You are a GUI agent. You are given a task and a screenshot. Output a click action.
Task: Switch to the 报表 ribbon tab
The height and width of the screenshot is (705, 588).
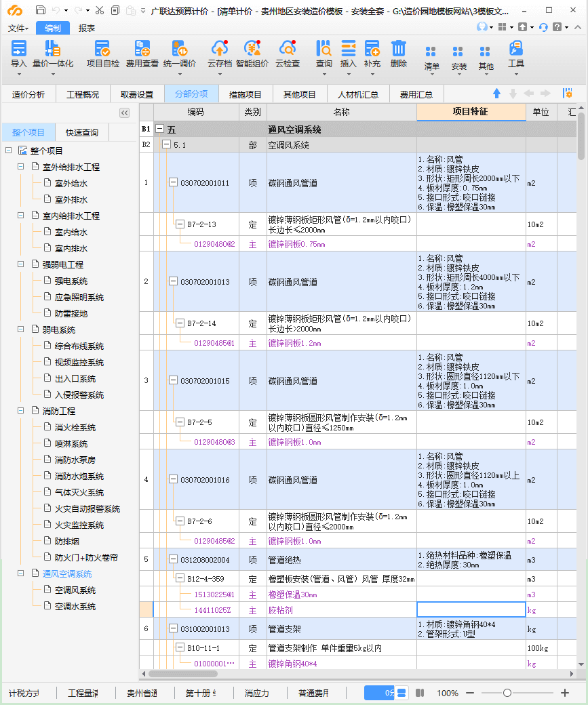pos(87,28)
